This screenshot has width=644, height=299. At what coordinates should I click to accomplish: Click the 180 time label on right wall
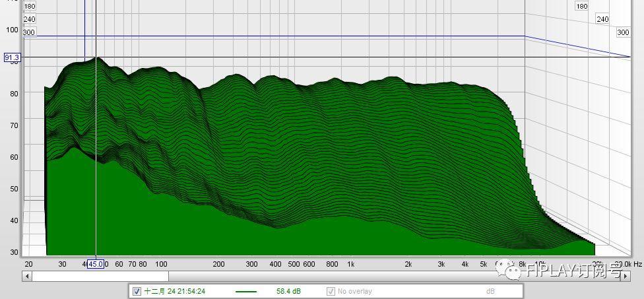[581, 6]
